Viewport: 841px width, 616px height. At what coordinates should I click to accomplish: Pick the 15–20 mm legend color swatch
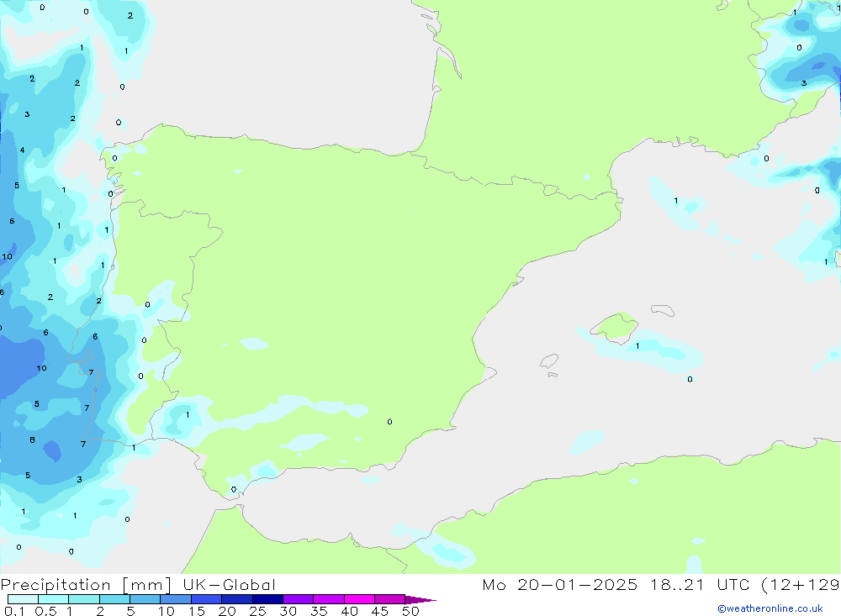206,599
